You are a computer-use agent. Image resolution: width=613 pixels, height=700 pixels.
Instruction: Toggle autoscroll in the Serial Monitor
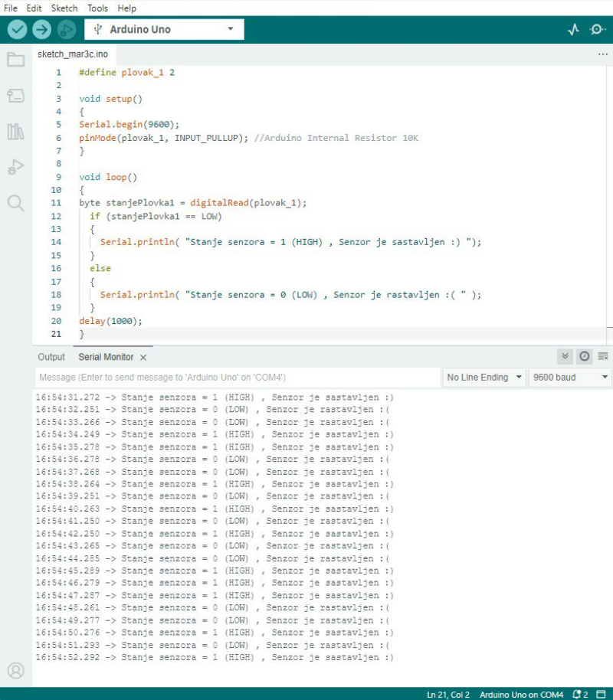[565, 357]
